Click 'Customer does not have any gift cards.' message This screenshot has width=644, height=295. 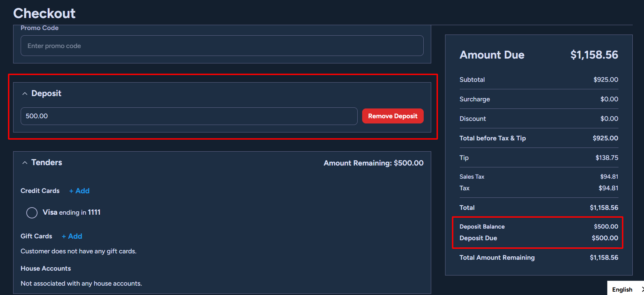pyautogui.click(x=78, y=251)
